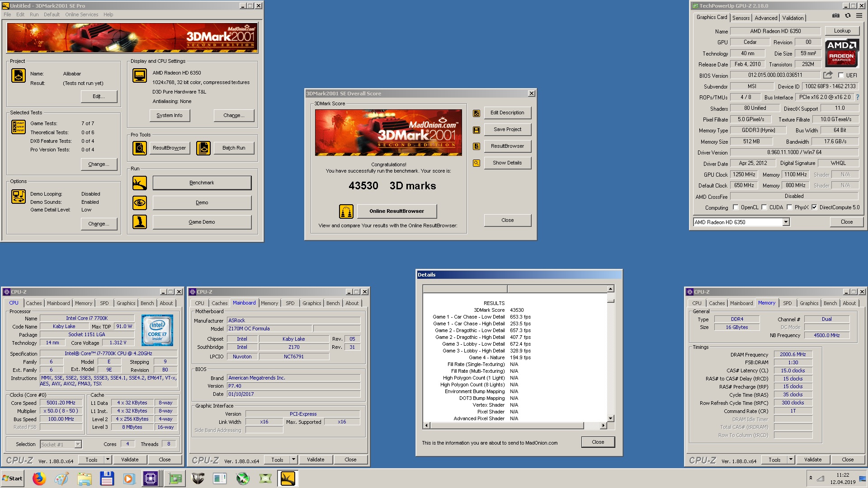Click the Windows Start button
Viewport: 868px width, 488px height.
coord(12,479)
